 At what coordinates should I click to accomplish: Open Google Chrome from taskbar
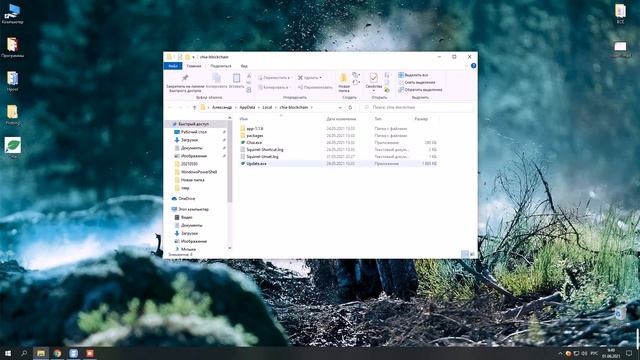click(x=57, y=353)
